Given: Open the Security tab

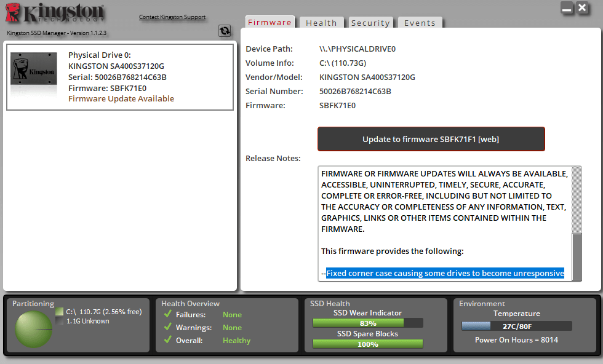Looking at the screenshot, I should pyautogui.click(x=370, y=23).
